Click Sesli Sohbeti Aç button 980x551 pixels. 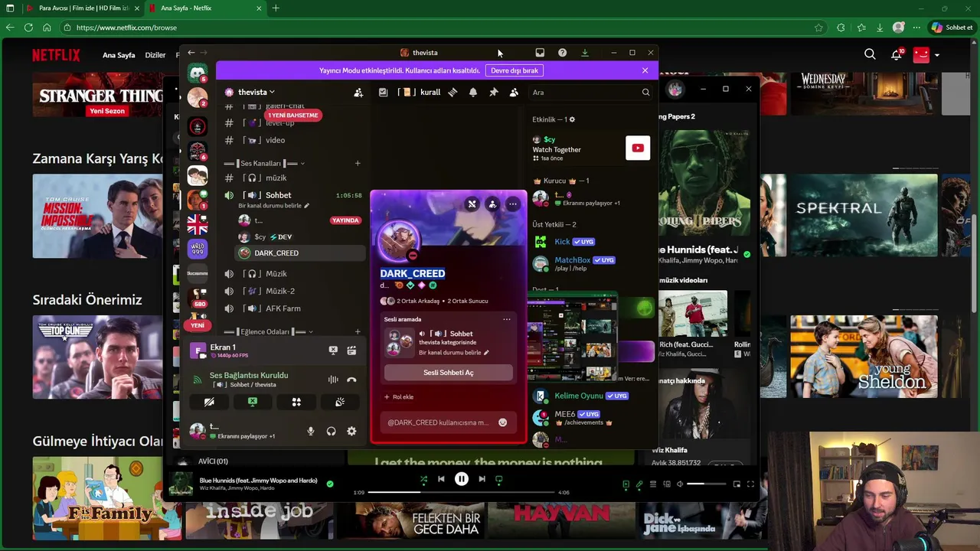449,373
